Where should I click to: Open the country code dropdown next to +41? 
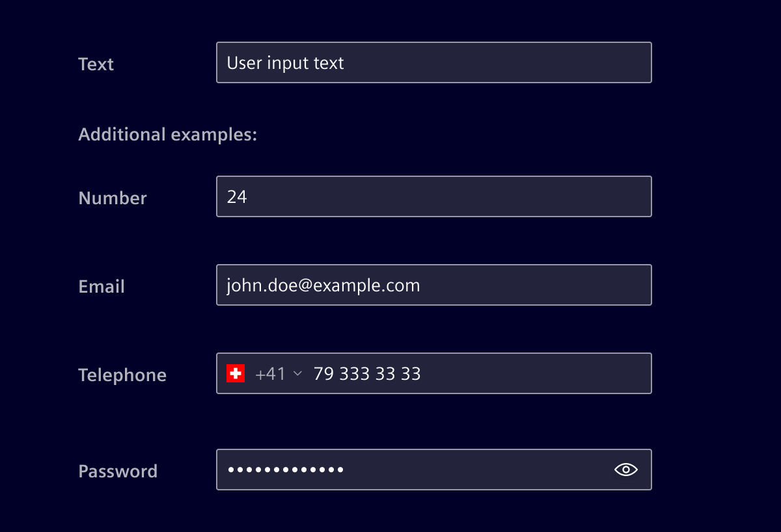click(297, 373)
